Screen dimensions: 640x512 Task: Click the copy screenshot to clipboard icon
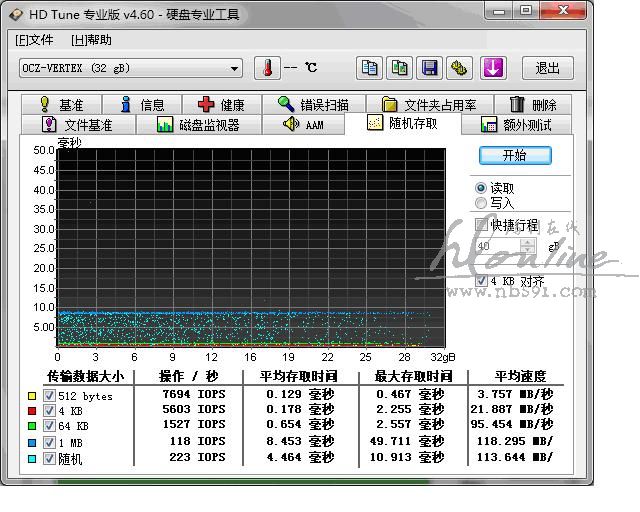click(x=399, y=68)
